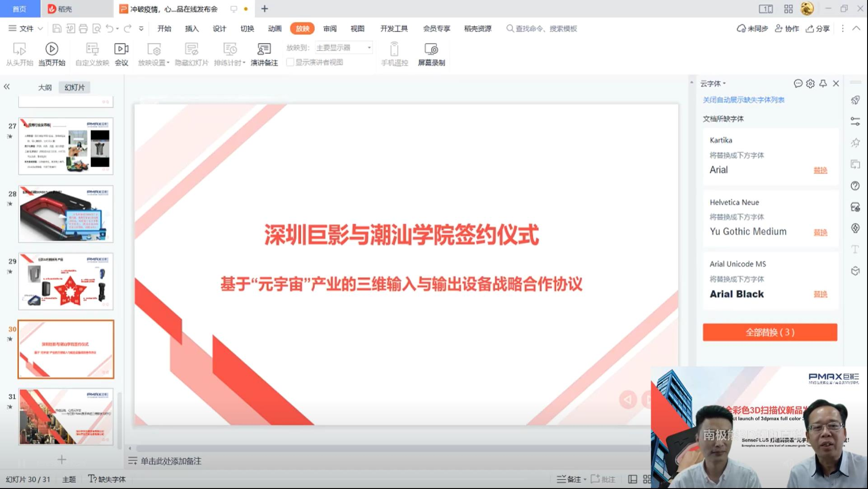
Task: Click the Collaborate (协作) button
Action: (787, 28)
